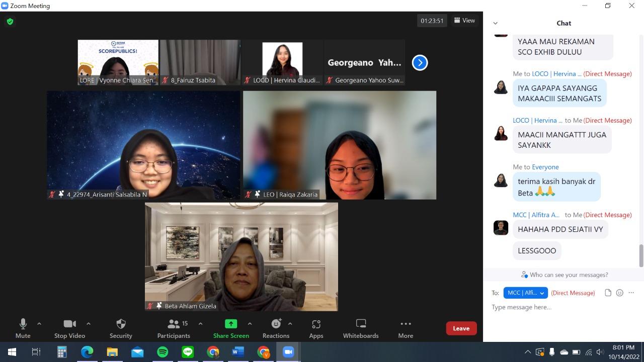Open the emoji picker in chat
Image resolution: width=644 pixels, height=362 pixels.
[619, 293]
